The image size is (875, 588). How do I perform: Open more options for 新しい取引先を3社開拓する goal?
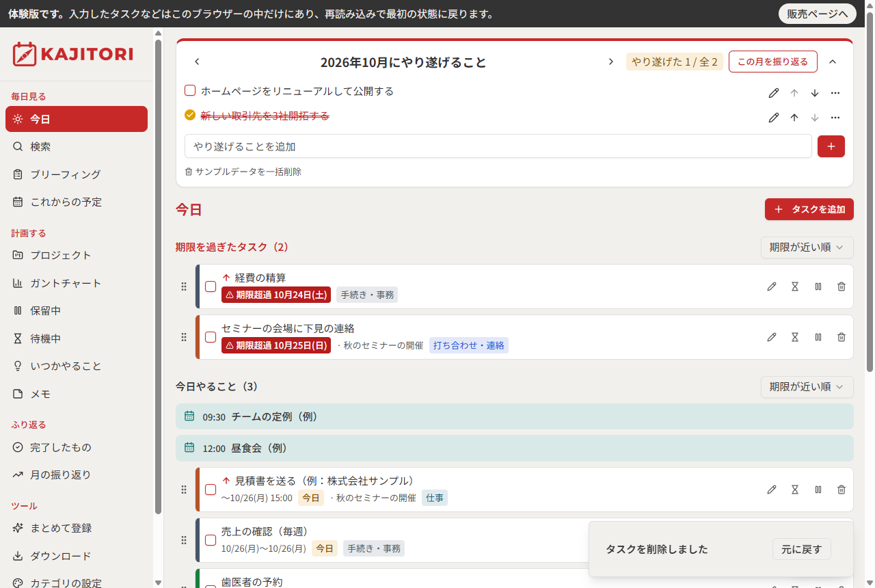point(835,118)
